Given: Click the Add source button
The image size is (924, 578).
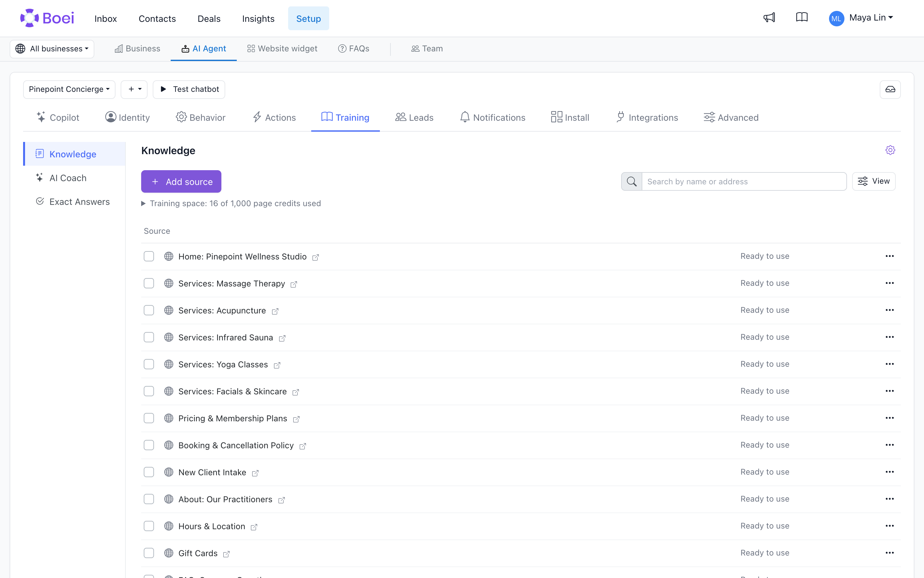Looking at the screenshot, I should pos(181,181).
